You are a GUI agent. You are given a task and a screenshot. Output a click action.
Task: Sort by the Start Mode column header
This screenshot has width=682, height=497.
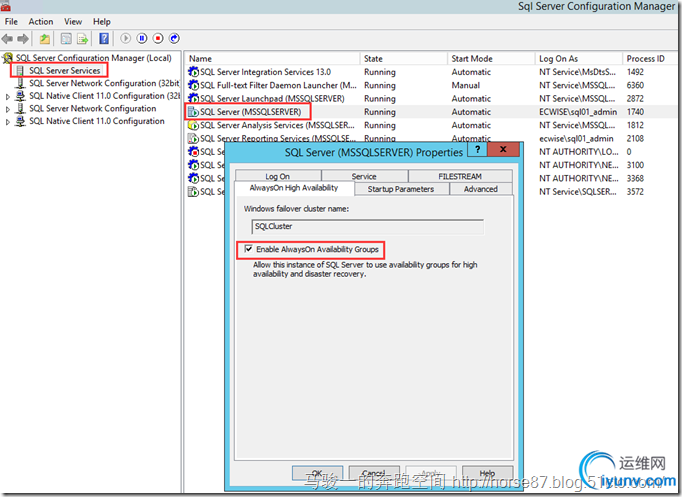click(x=491, y=59)
